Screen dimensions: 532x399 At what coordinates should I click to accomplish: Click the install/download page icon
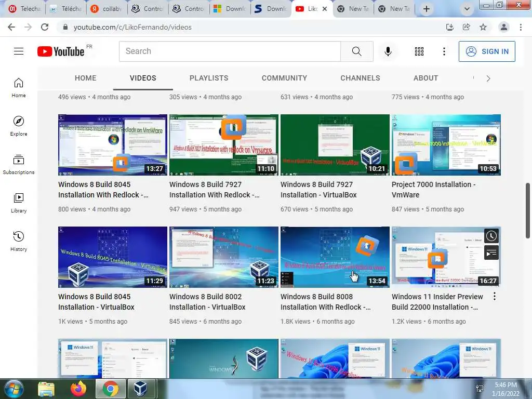[x=450, y=27]
